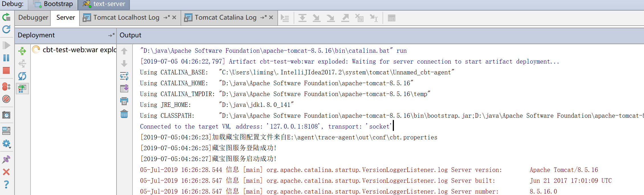The image size is (644, 195).
Task: Hide the Deployment panel arrow
Action: point(111,35)
